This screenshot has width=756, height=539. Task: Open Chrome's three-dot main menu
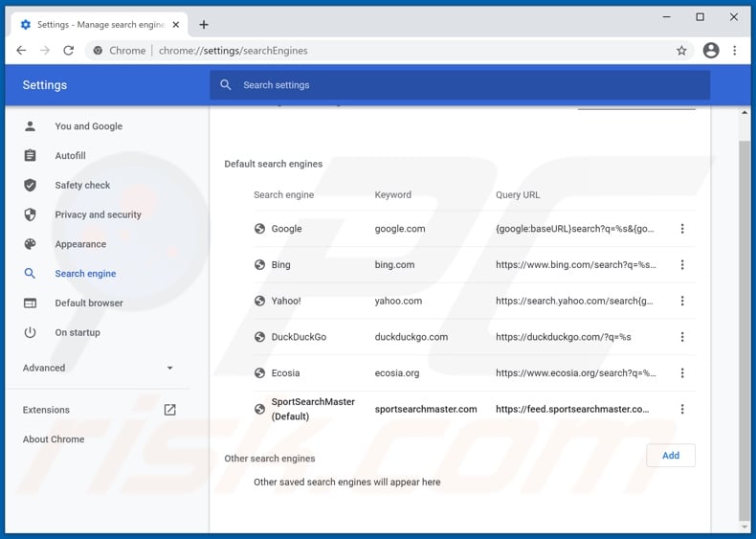coord(735,51)
